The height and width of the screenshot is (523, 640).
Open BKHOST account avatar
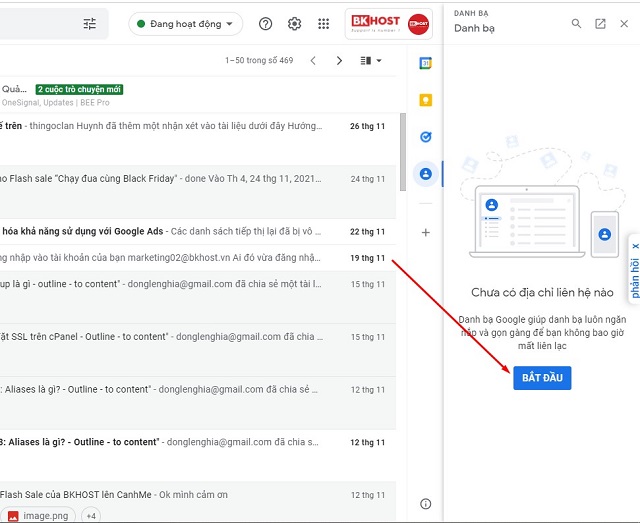pyautogui.click(x=418, y=24)
